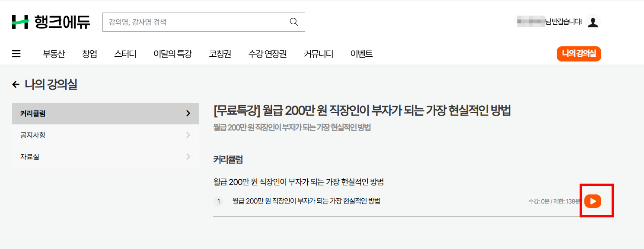Expand the 커리큘럼 chevron arrow
Image resolution: width=644 pixels, height=249 pixels.
click(x=188, y=114)
